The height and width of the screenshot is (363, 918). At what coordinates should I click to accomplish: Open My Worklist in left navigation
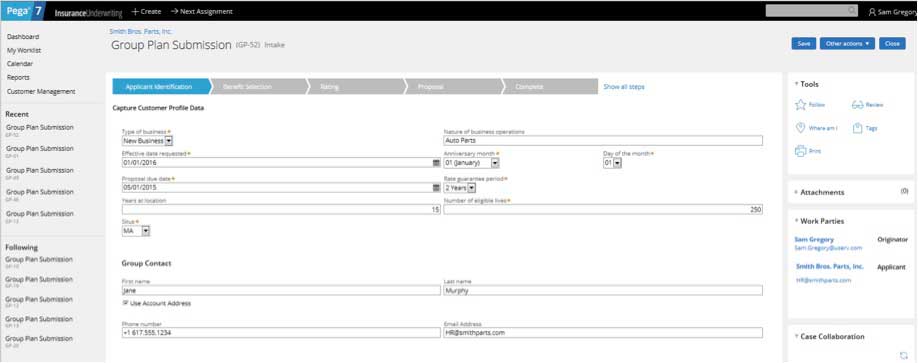point(24,50)
